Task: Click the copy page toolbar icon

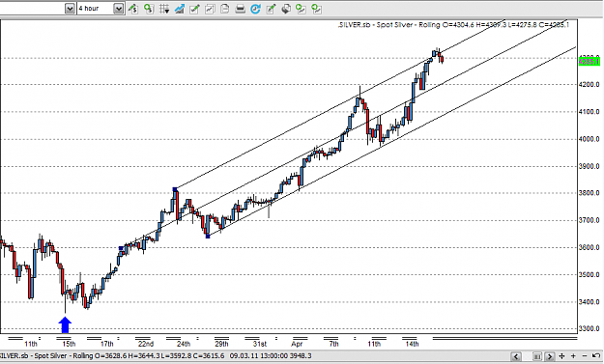Action: [x=225, y=9]
